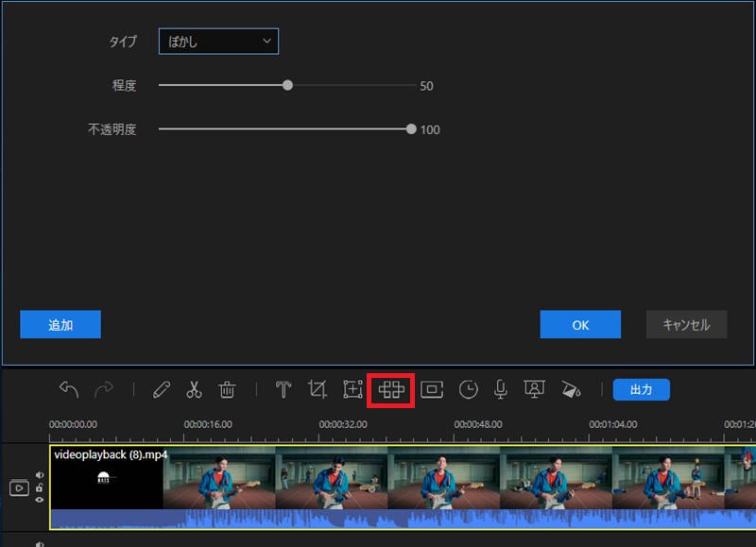Hide the video track with eye icon
The image size is (756, 547).
point(40,500)
